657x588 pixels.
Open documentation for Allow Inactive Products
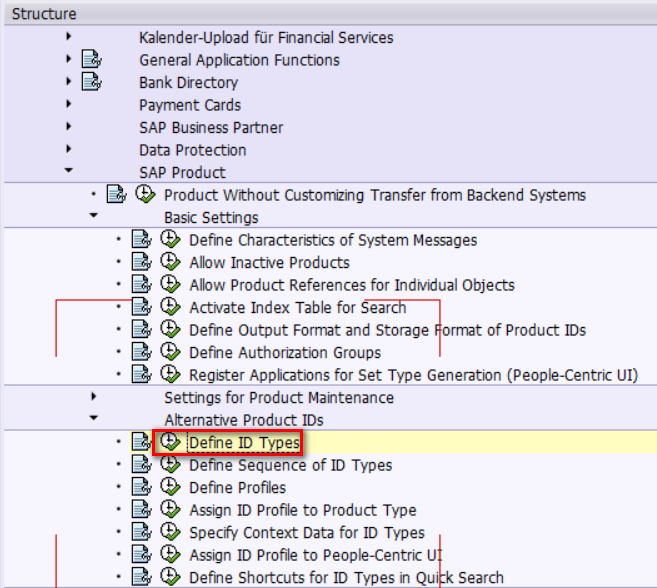tap(142, 262)
